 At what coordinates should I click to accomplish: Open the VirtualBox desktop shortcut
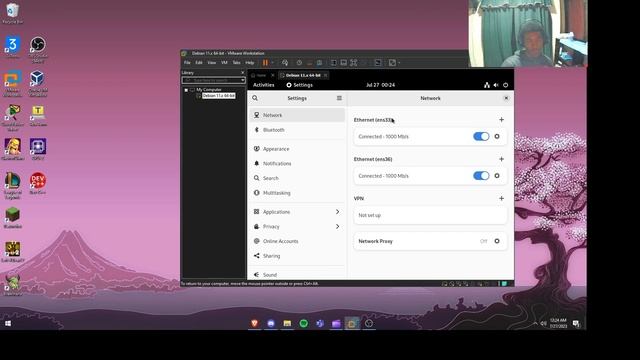tap(38, 83)
